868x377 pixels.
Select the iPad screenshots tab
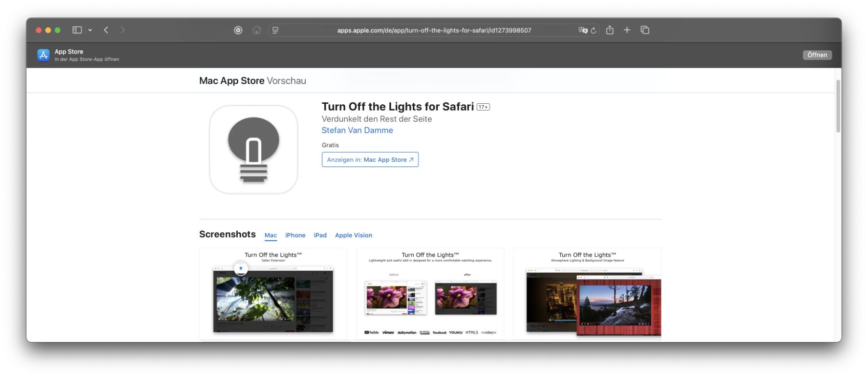tap(320, 235)
